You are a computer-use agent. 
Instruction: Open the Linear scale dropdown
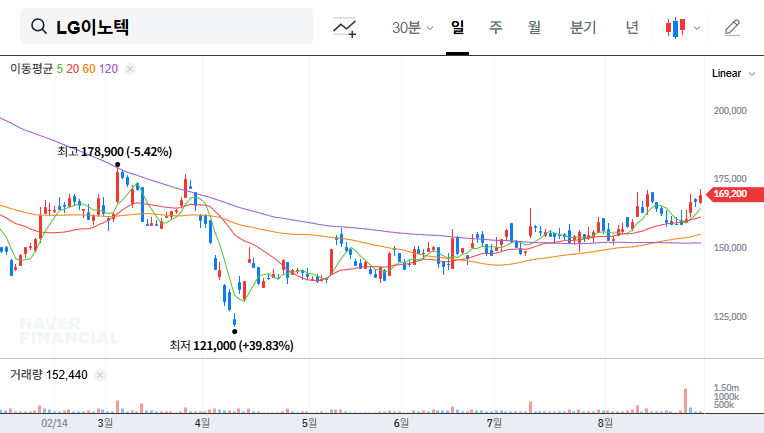coord(733,74)
